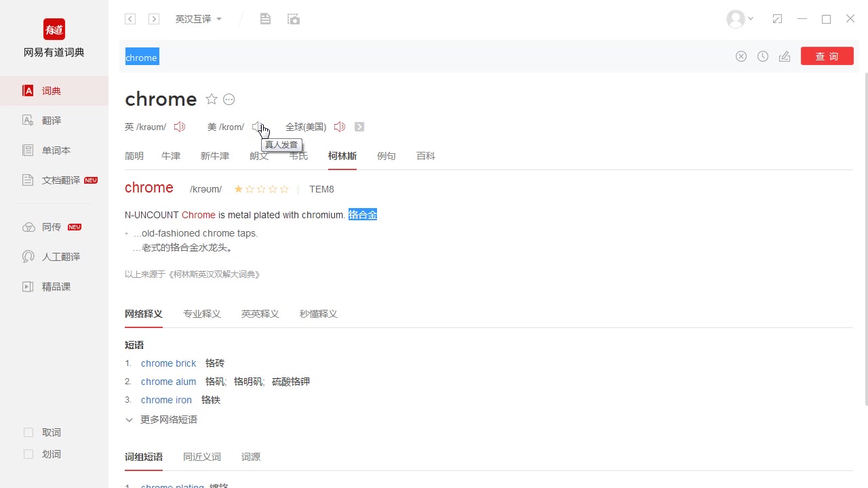
Task: Select the 词源 tab
Action: [251, 457]
